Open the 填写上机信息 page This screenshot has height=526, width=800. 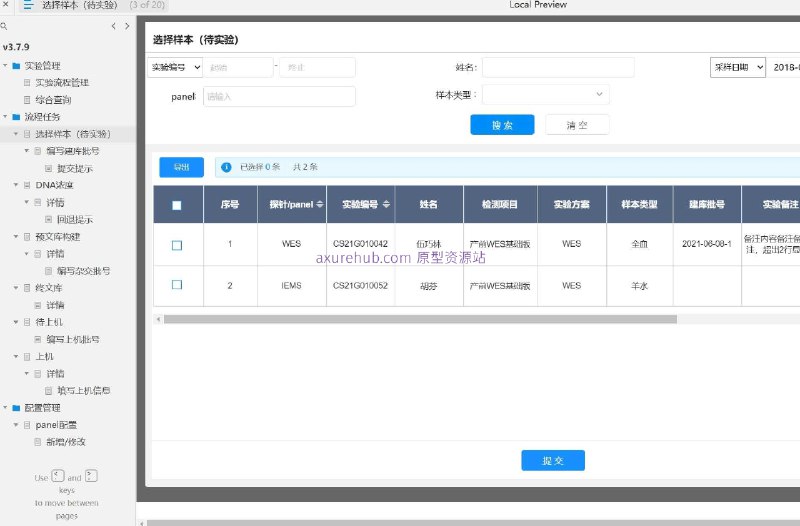pos(83,391)
